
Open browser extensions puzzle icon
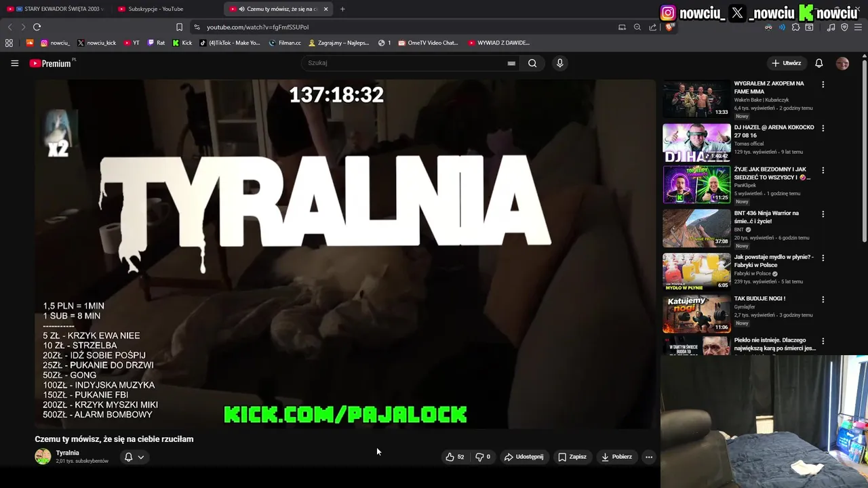795,27
